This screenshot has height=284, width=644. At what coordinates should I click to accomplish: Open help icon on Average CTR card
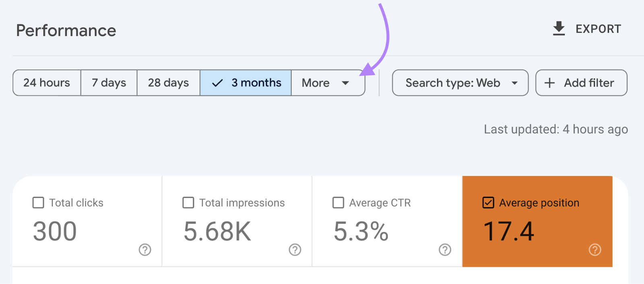tap(445, 250)
